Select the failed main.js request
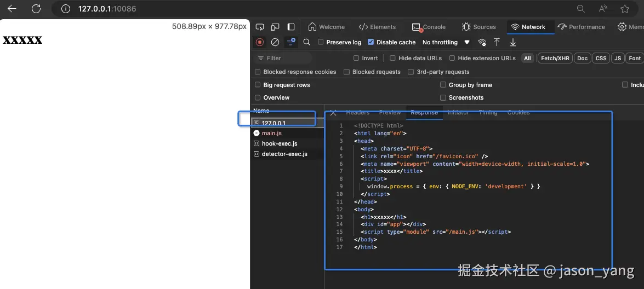644x289 pixels. [288, 133]
